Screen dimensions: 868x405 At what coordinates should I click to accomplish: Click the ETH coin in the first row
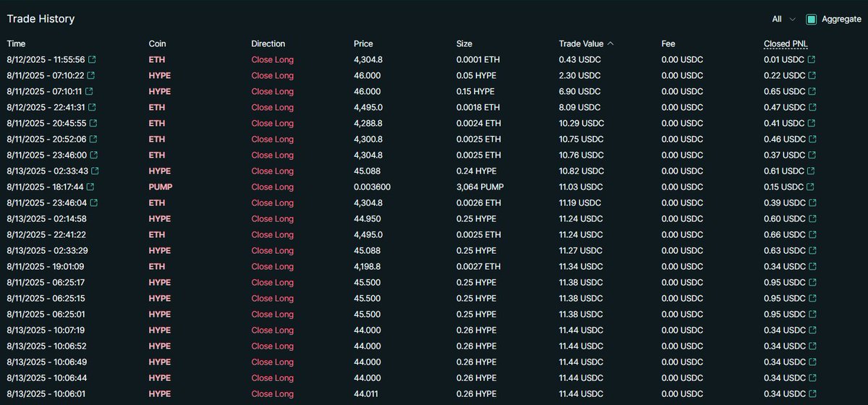pyautogui.click(x=156, y=60)
